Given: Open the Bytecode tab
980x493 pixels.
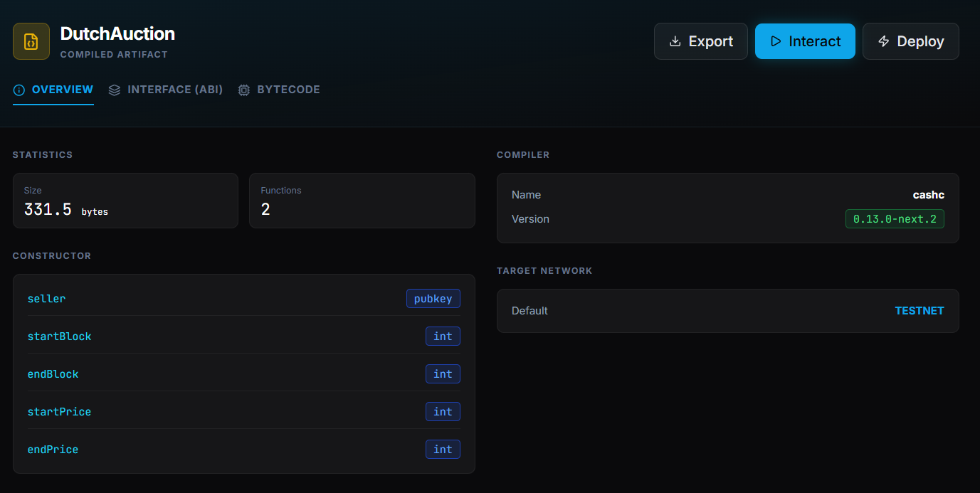Looking at the screenshot, I should [288, 90].
